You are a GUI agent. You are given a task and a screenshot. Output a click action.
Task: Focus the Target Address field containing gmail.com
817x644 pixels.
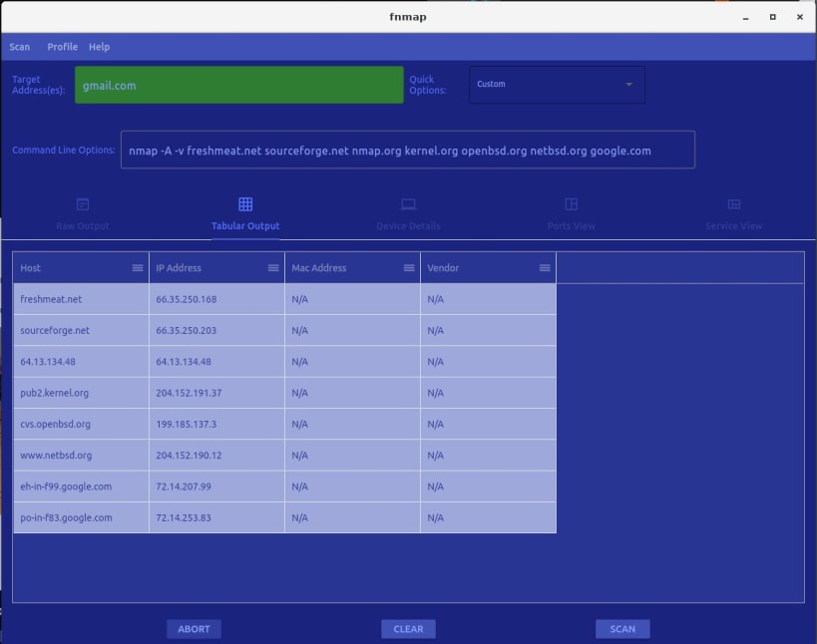pyautogui.click(x=238, y=85)
